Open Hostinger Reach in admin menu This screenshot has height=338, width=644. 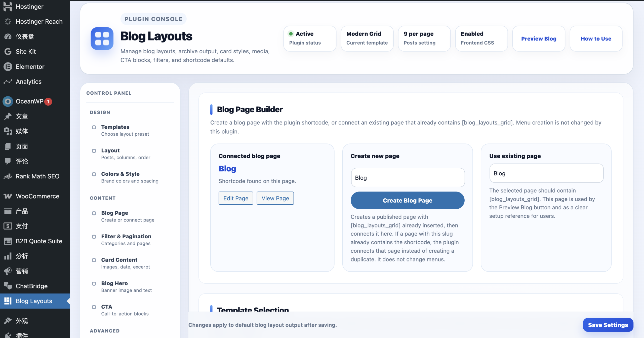tap(35, 22)
